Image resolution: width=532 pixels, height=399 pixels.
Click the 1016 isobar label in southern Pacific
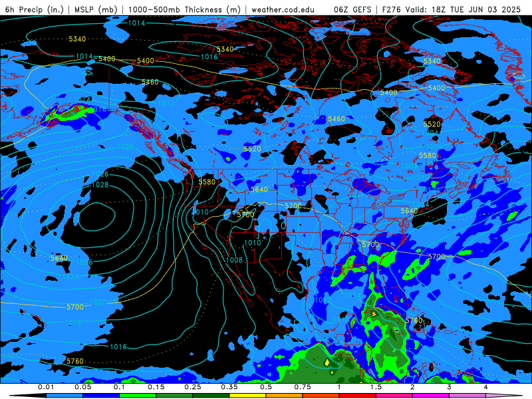(x=118, y=347)
